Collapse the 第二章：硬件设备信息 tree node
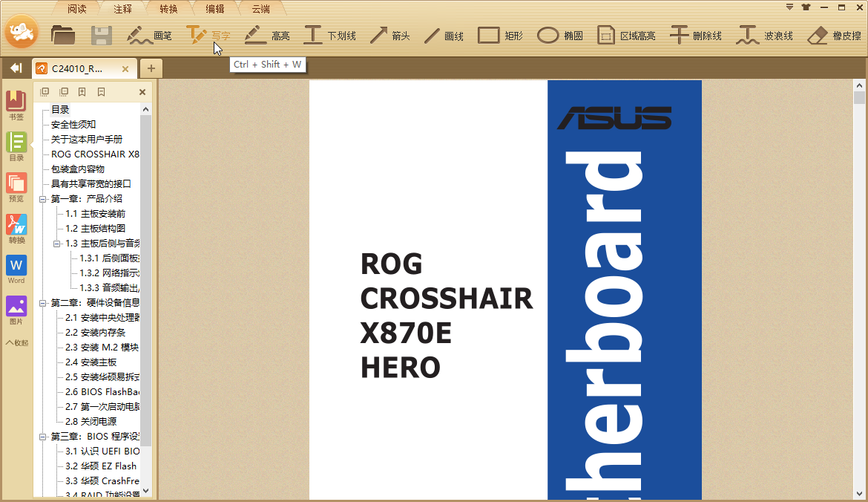The width and height of the screenshot is (868, 502). pyautogui.click(x=42, y=303)
